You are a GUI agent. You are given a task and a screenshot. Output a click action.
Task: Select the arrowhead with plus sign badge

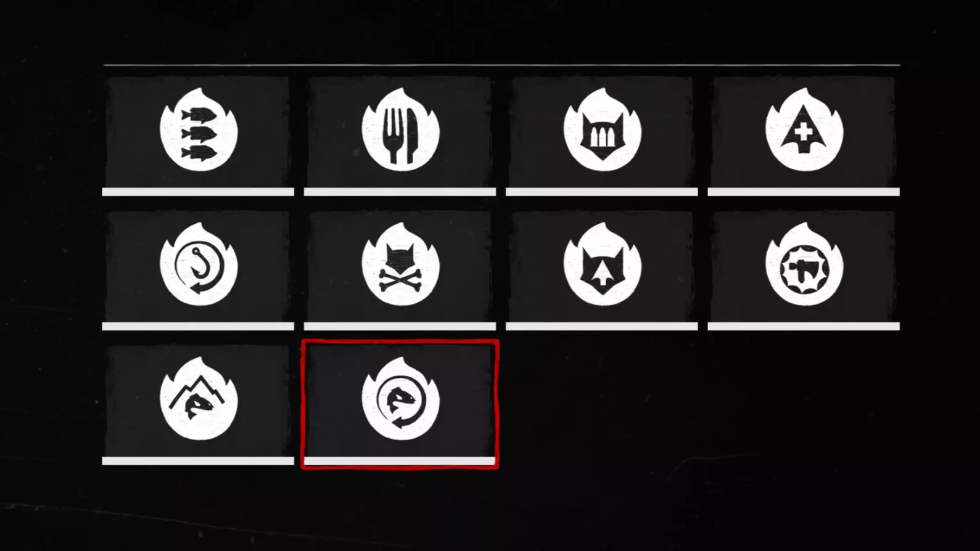click(804, 129)
